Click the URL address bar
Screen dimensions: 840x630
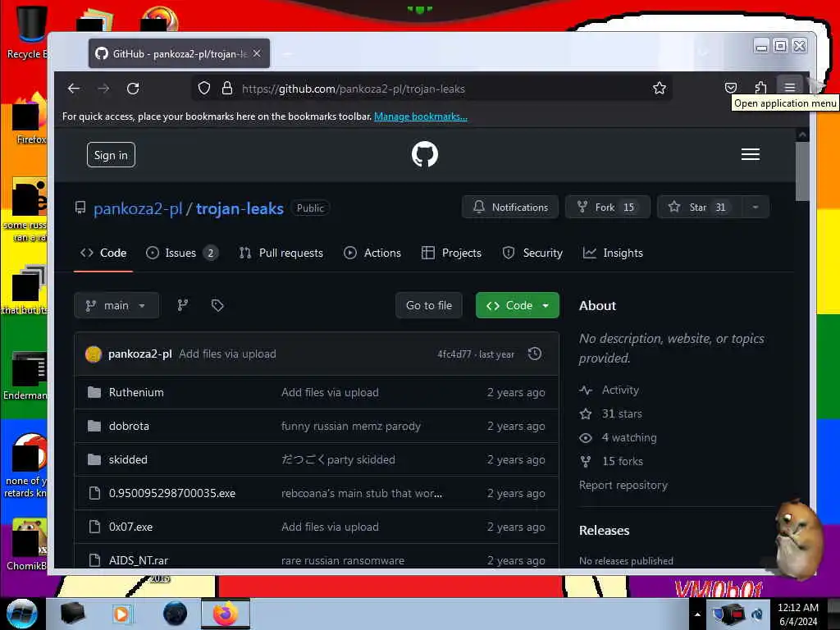(x=431, y=89)
